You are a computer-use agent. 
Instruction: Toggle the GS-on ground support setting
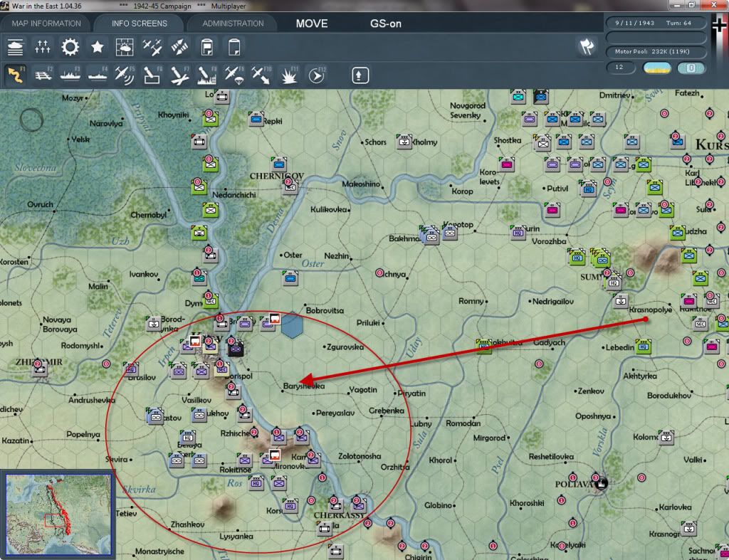[385, 23]
